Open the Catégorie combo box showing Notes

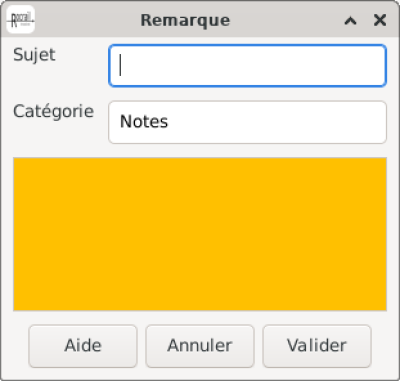click(247, 122)
